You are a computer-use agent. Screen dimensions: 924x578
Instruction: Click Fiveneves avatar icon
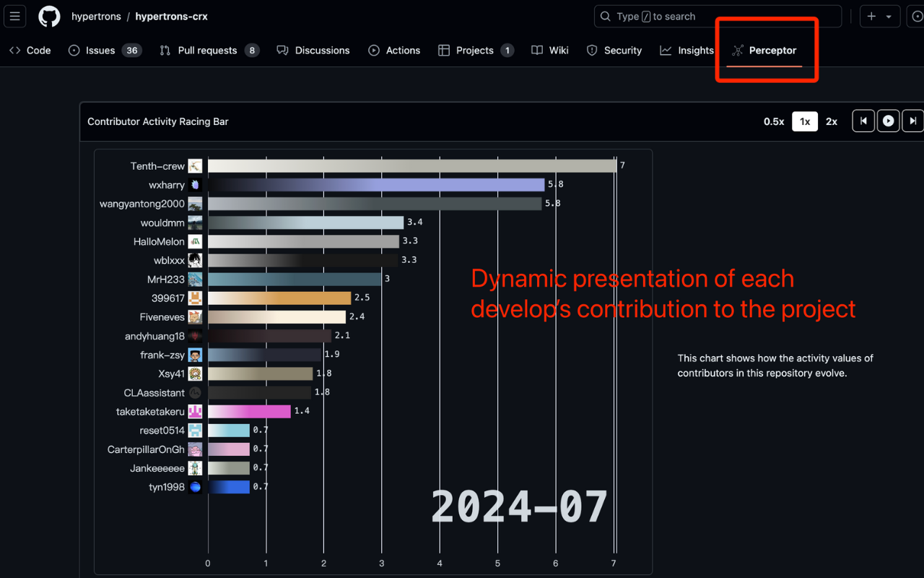pos(195,316)
